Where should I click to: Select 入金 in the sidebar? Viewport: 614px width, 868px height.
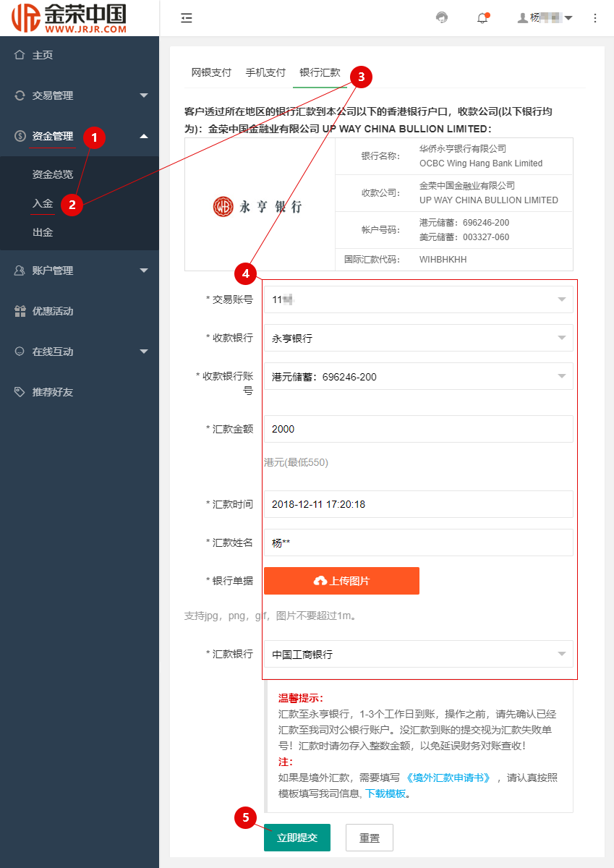pos(43,203)
